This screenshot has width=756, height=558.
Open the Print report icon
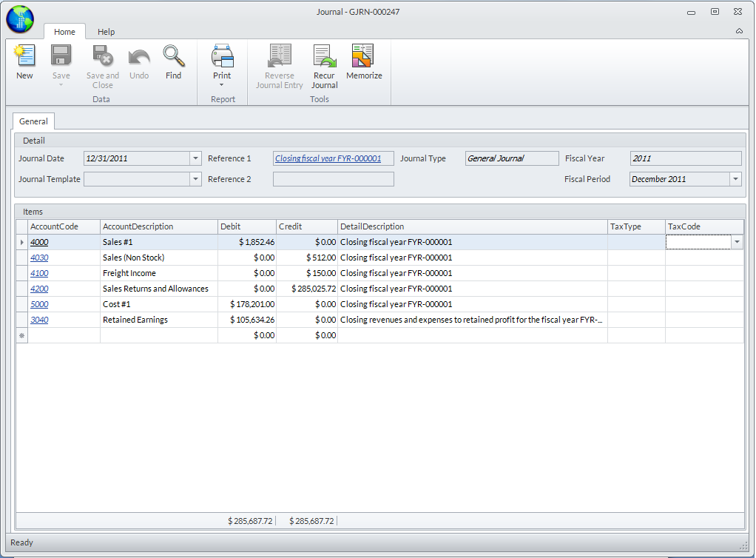pos(222,56)
